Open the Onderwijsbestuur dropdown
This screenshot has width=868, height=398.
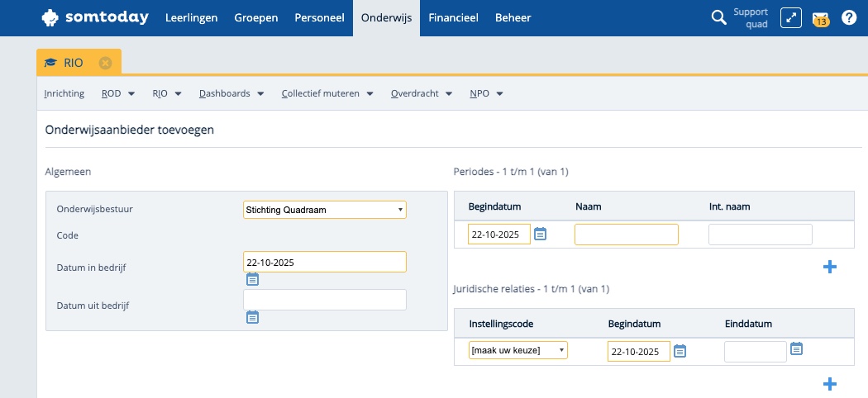325,210
